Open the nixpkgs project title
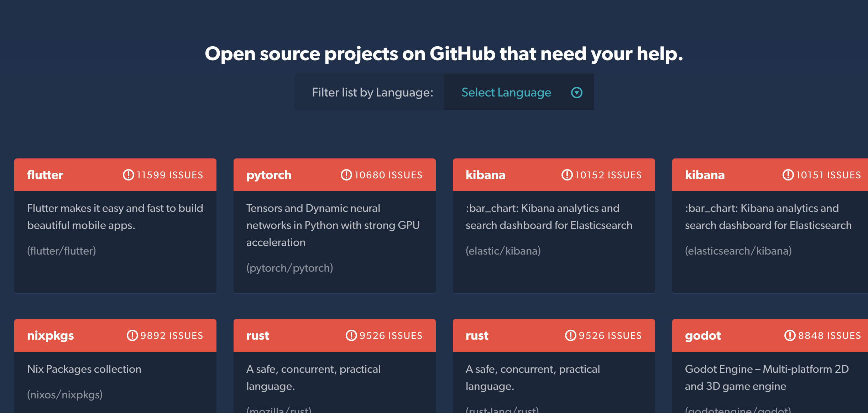This screenshot has width=868, height=413. 51,336
